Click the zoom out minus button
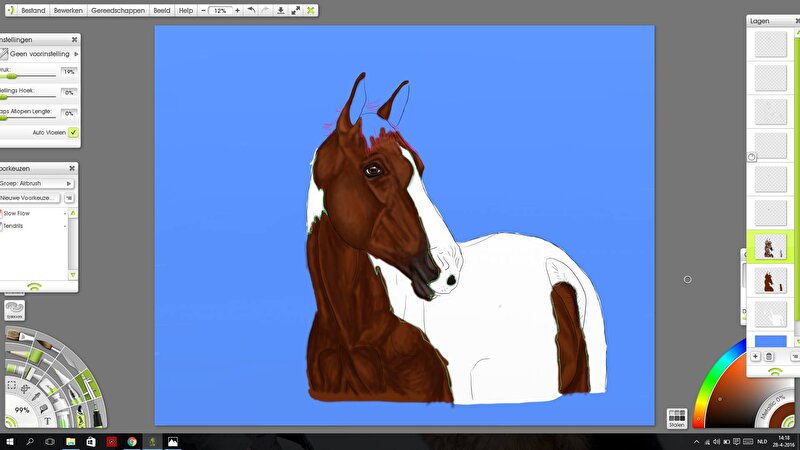The width and height of the screenshot is (800, 450). [x=204, y=10]
